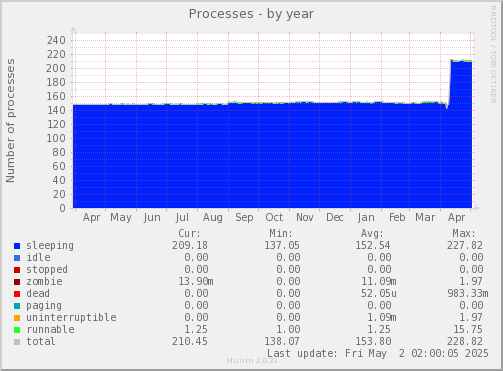
Task: Click the sleeping legend label
Action: [50, 246]
